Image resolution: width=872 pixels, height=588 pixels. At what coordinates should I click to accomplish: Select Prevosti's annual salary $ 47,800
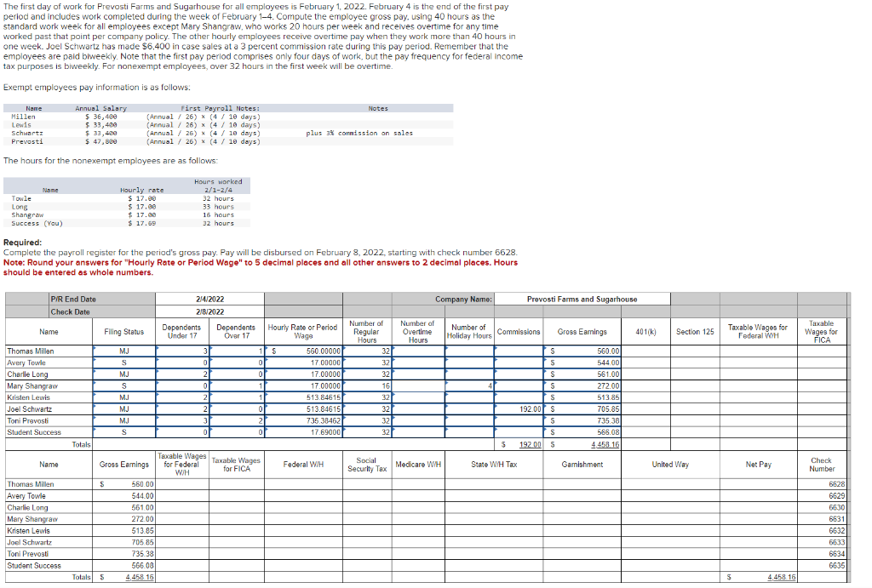[100, 142]
